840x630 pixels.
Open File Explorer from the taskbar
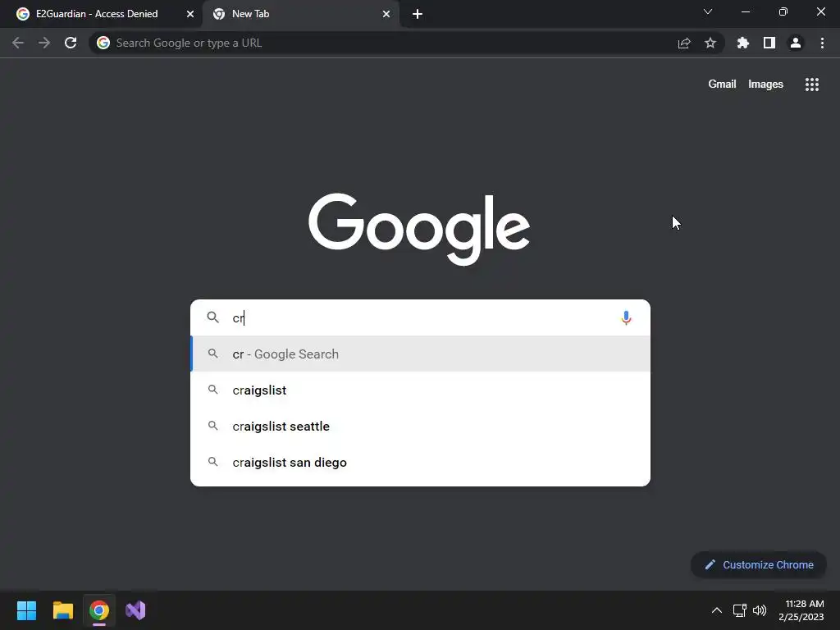click(x=62, y=610)
